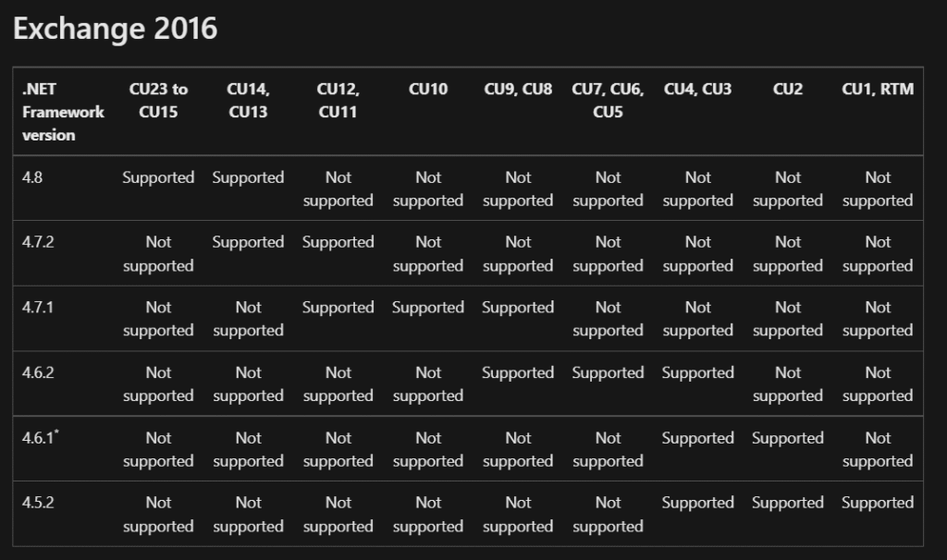Screen dimensions: 947x560
Task: Select the CU4, CU3 column header
Action: point(697,90)
